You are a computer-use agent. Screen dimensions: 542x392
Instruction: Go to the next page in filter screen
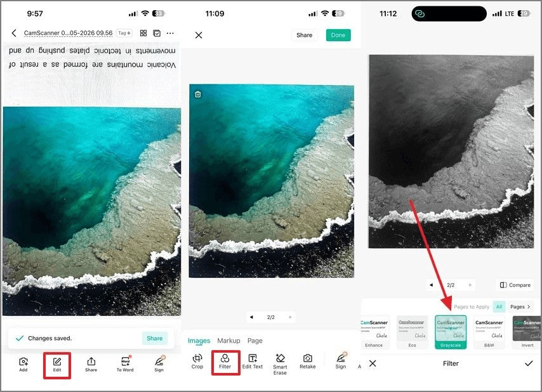point(470,285)
